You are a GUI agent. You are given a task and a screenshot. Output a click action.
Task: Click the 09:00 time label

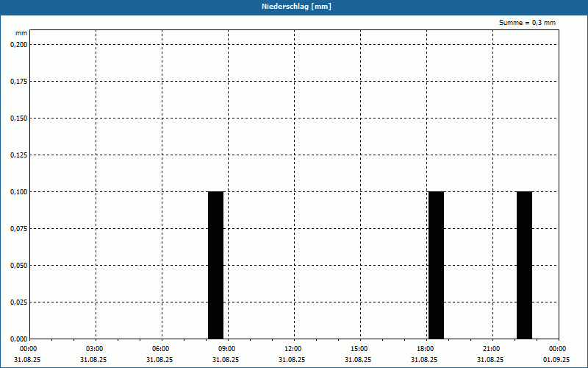(226, 349)
